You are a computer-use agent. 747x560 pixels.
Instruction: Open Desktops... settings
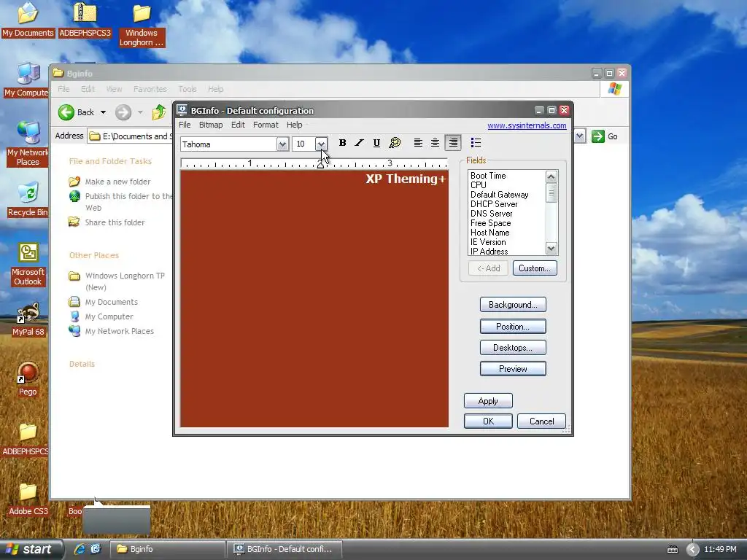pos(513,348)
